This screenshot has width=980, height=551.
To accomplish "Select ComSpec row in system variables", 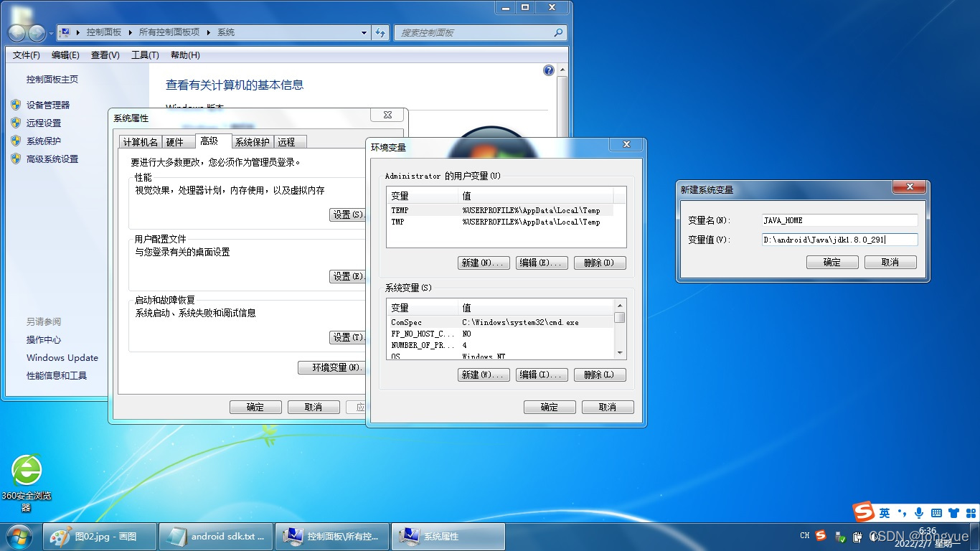I will 500,322.
